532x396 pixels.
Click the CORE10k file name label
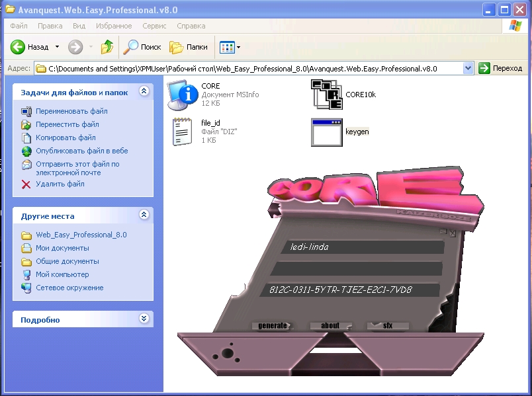click(x=361, y=95)
